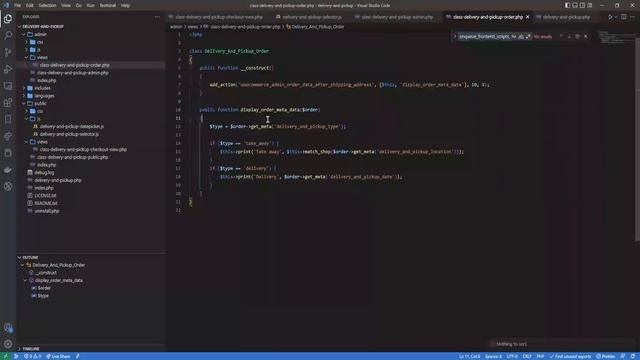The width and height of the screenshot is (640, 360).
Task: Close the find widget
Action: [x=586, y=36]
